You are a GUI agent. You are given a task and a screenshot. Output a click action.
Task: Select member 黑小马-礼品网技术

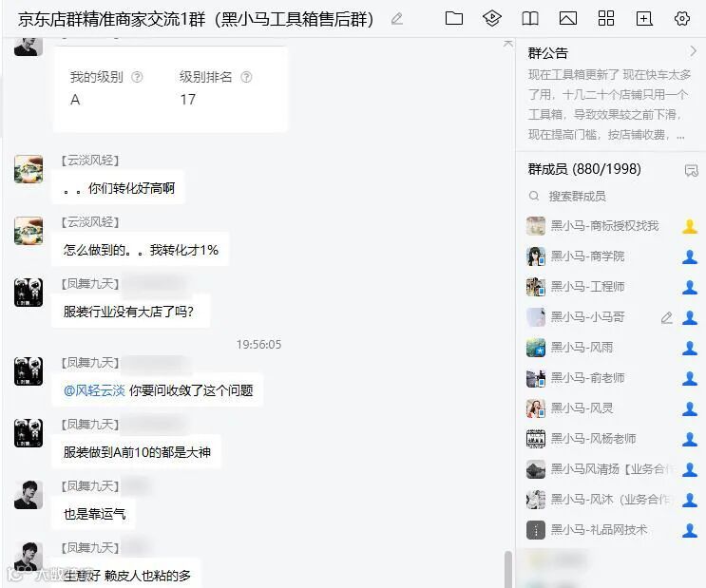(x=611, y=530)
